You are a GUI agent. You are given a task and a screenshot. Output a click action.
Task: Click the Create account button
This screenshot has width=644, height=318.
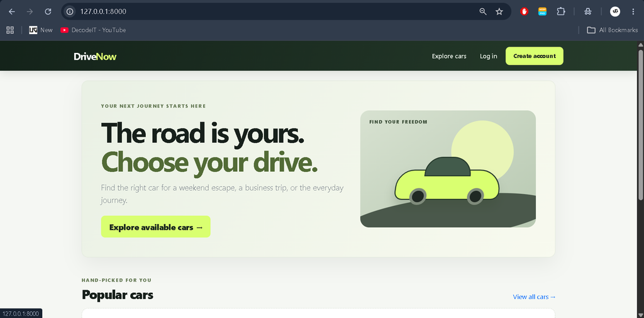(535, 56)
